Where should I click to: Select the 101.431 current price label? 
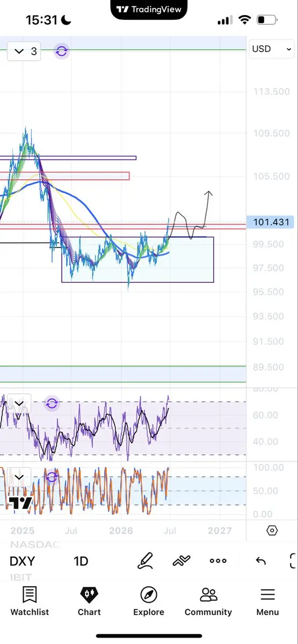271,222
